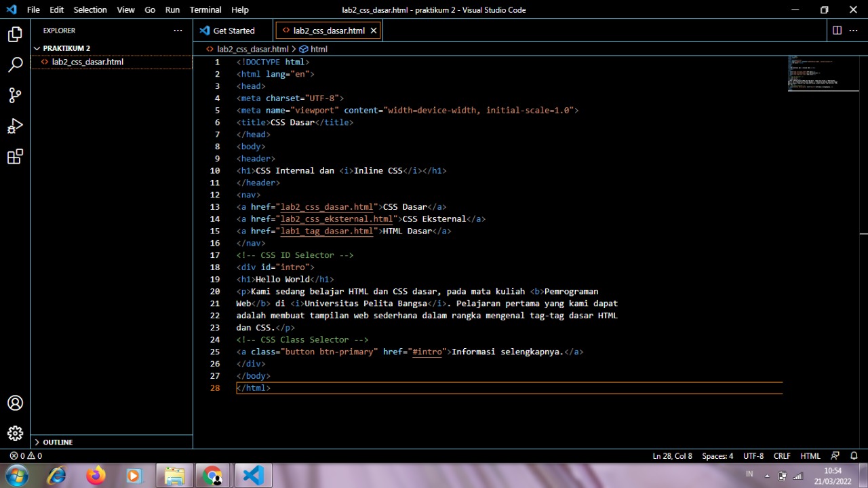Open the Extensions view
This screenshot has height=488, width=868.
tap(15, 156)
